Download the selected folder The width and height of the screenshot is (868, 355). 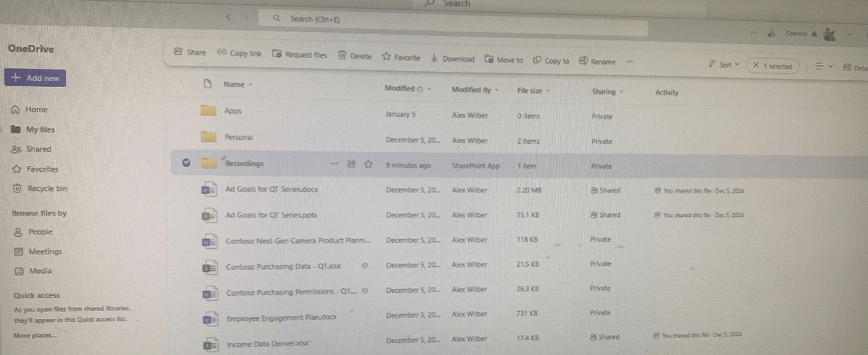(x=452, y=58)
